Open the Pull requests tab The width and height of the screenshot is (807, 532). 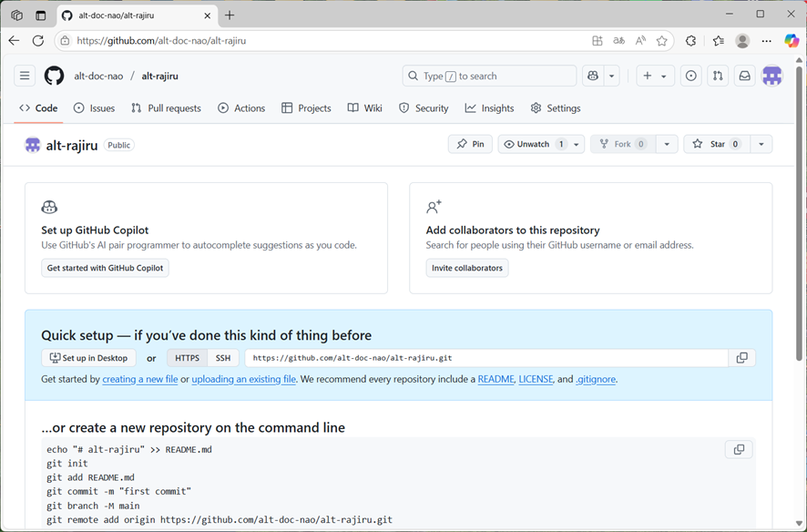[x=167, y=108]
